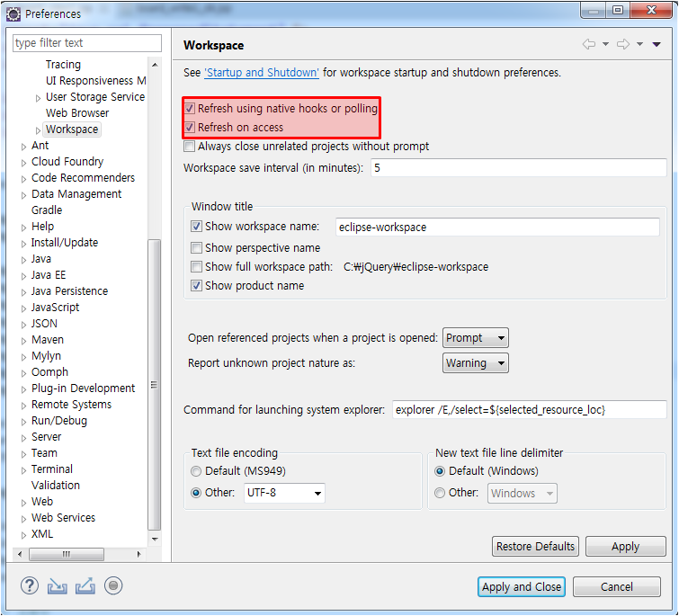This screenshot has width=679, height=616.
Task: Enable Always close unrelated projects without prompt
Action: pyautogui.click(x=189, y=147)
